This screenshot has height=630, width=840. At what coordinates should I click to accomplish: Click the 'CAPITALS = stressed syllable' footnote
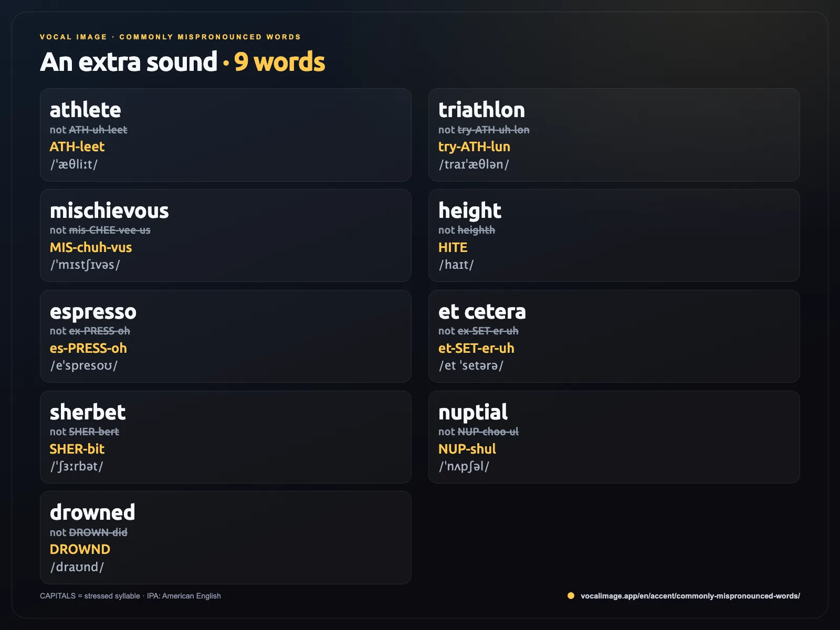(x=90, y=596)
